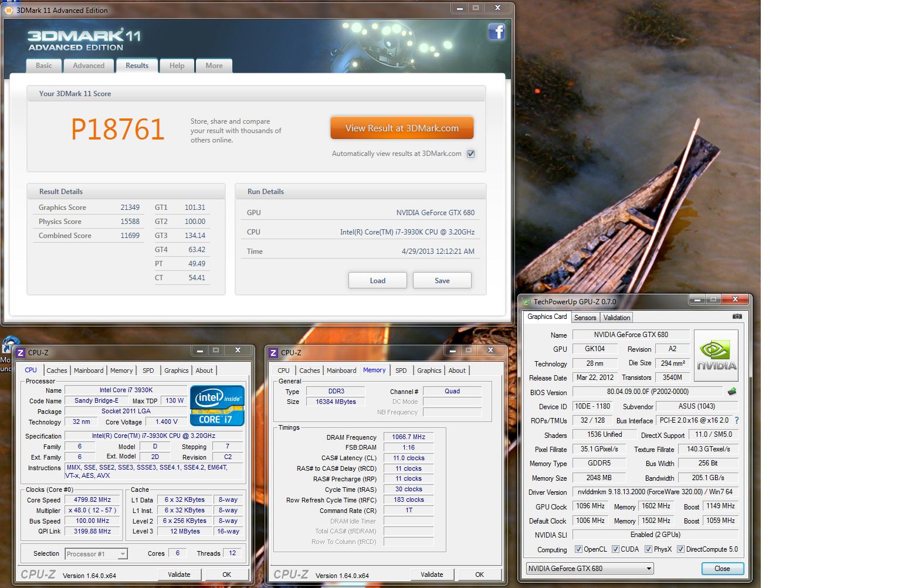Click the Core Speed field in CPU-Z
901x588 pixels.
[93, 500]
